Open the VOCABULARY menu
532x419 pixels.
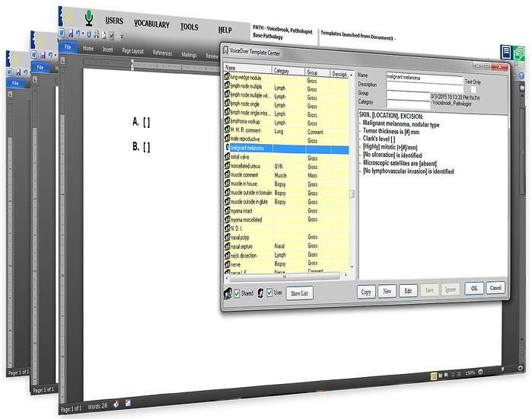pyautogui.click(x=151, y=24)
